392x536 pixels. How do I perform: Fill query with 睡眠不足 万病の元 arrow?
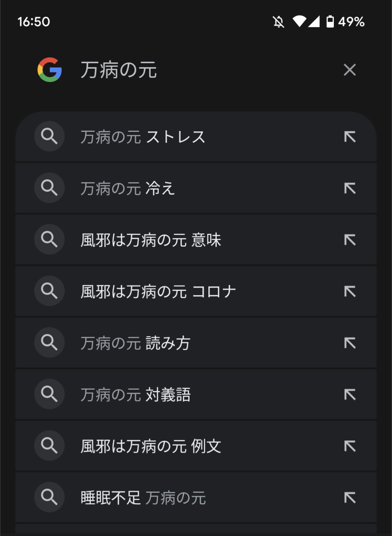pos(349,497)
